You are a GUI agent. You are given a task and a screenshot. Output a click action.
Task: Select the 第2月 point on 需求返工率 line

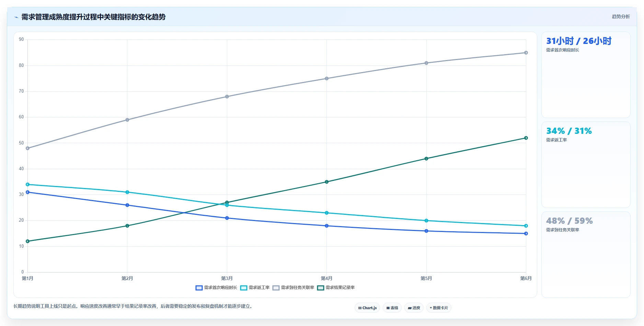[x=127, y=192]
